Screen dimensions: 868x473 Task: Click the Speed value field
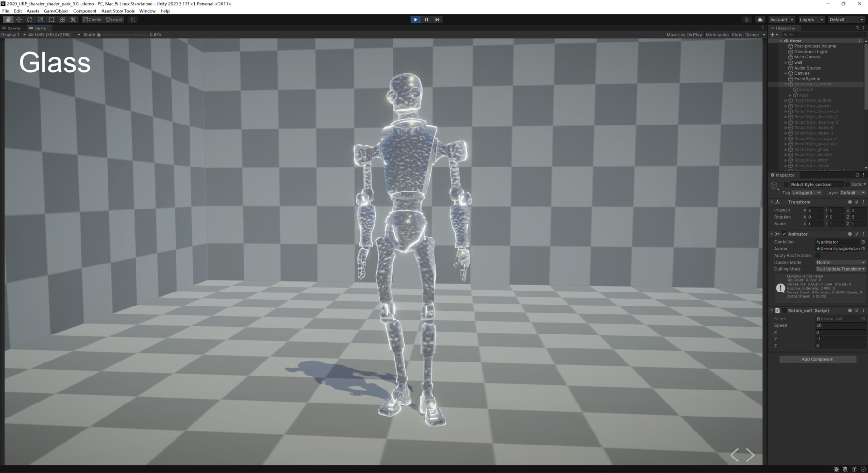point(841,325)
